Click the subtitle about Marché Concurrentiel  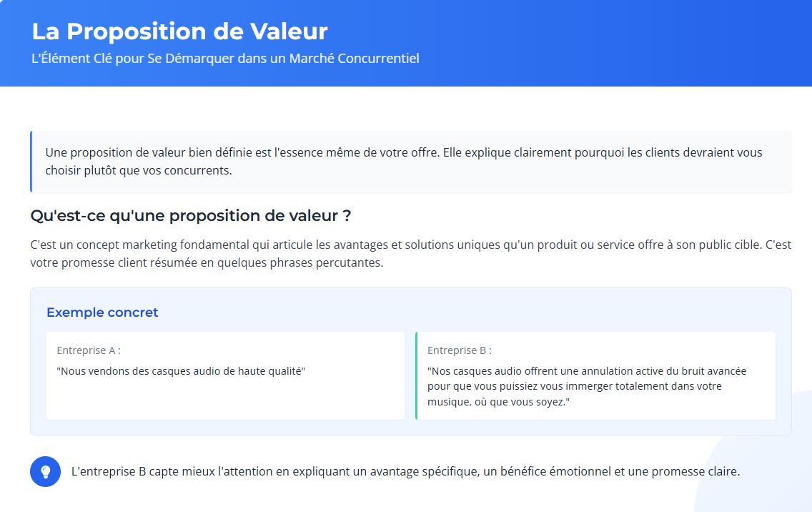tap(225, 59)
